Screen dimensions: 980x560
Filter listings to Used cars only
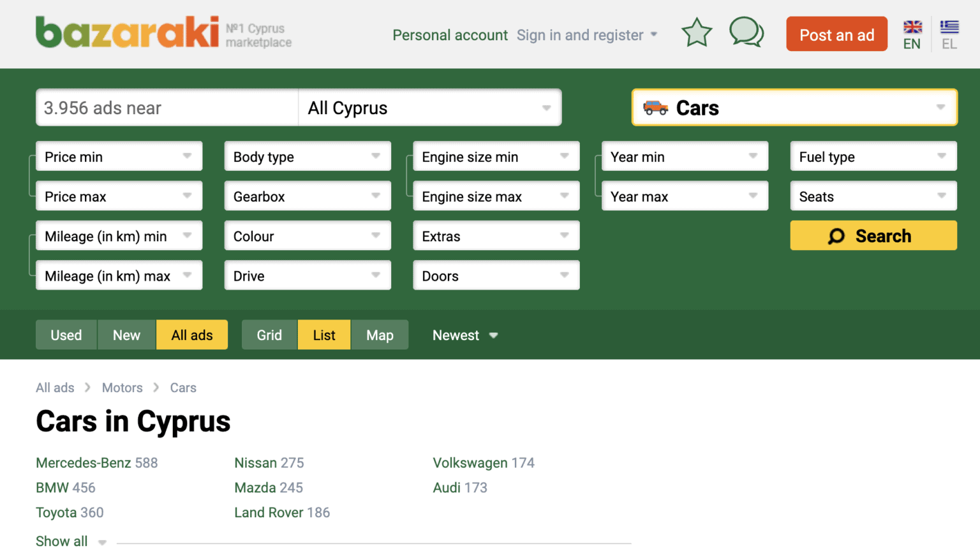pos(66,334)
